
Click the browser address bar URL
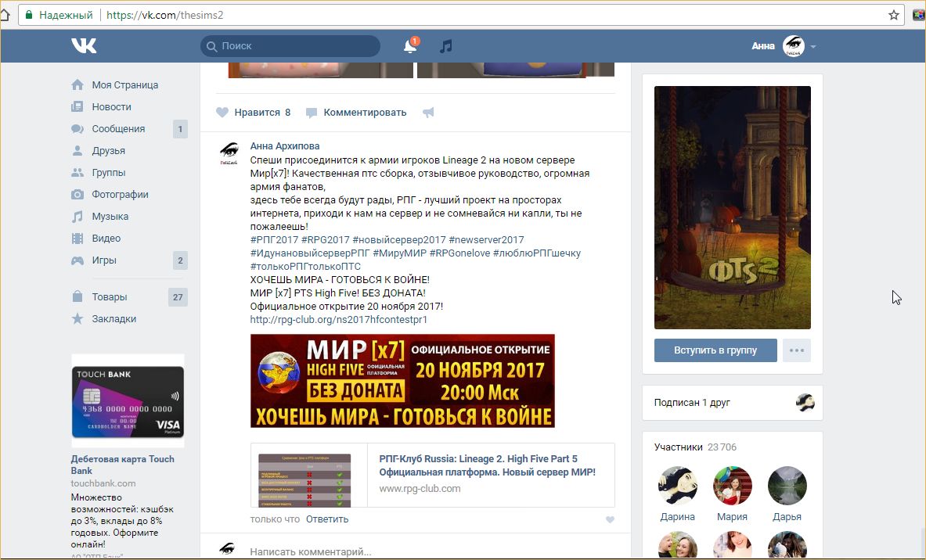(164, 15)
